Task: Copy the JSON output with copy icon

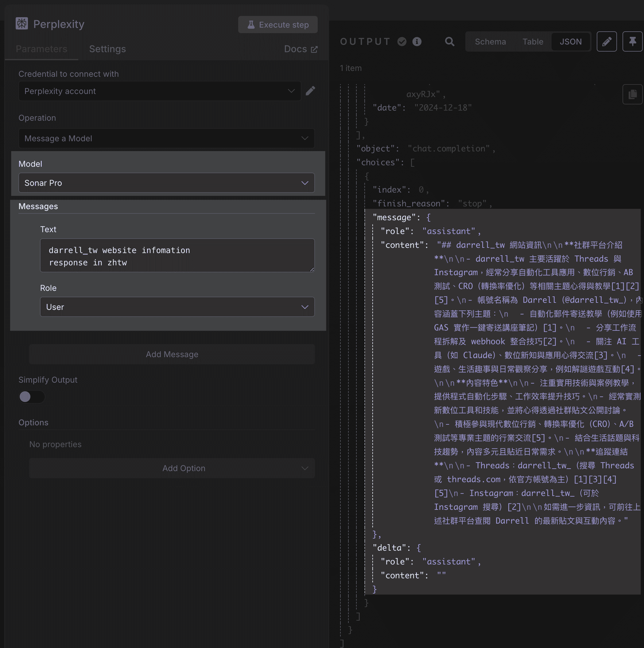Action: click(632, 94)
